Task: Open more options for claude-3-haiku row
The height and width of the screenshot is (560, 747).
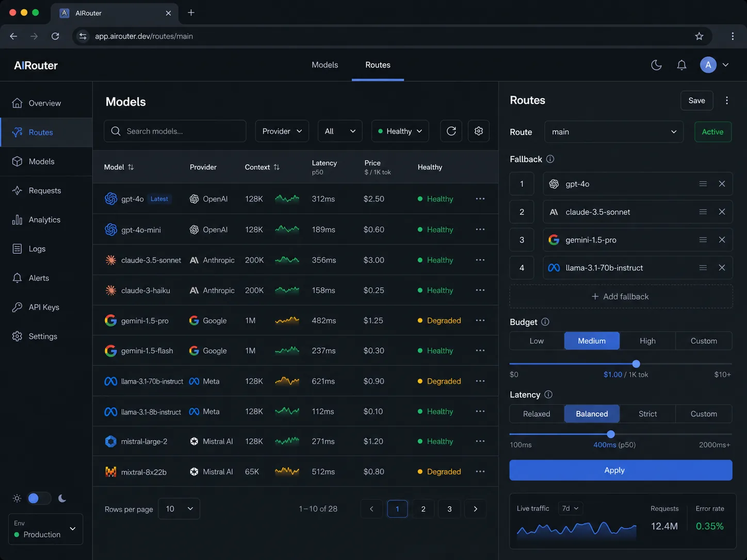Action: (480, 290)
